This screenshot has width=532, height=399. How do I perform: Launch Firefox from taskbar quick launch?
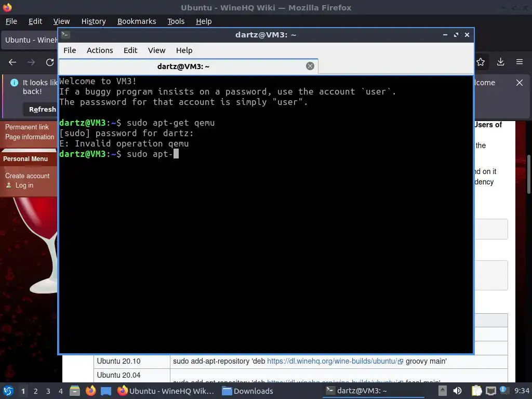click(90, 391)
